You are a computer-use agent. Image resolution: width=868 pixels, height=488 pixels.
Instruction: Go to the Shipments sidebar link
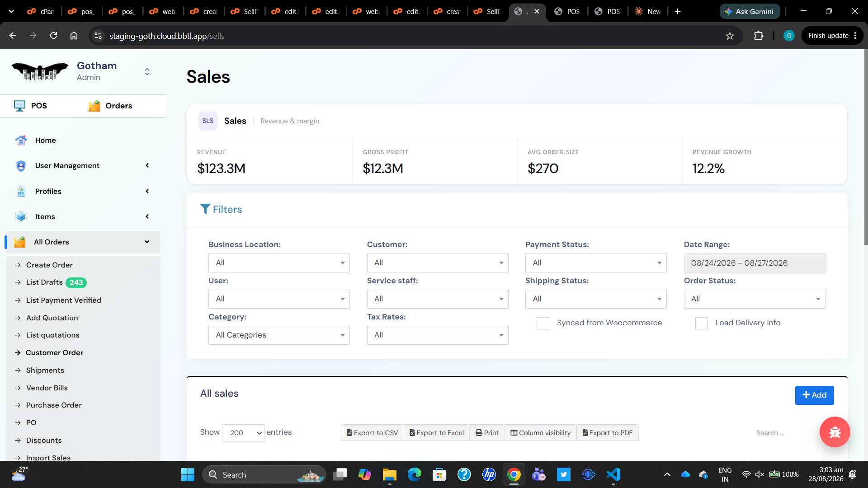pyautogui.click(x=45, y=370)
